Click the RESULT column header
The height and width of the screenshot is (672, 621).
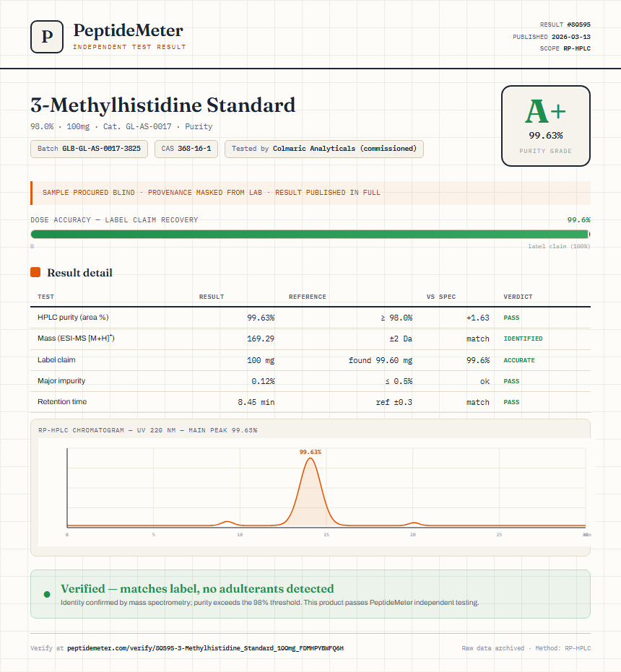[x=212, y=297]
